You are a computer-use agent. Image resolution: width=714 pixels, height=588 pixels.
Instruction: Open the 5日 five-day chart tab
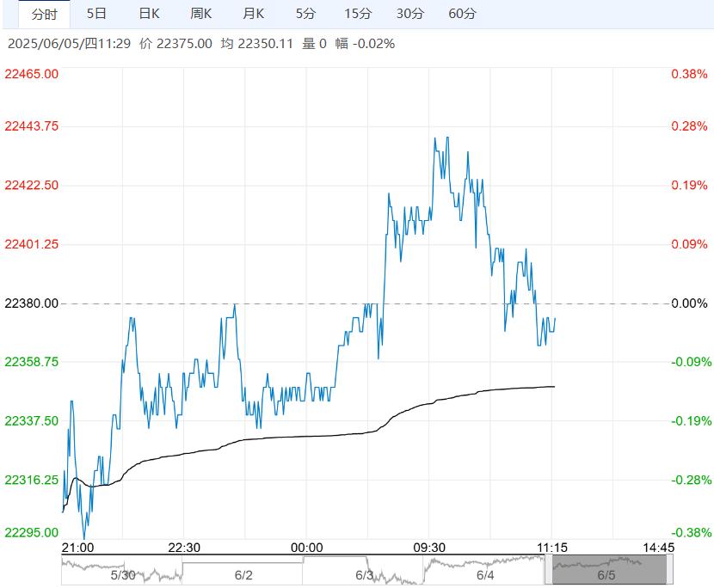pyautogui.click(x=97, y=14)
